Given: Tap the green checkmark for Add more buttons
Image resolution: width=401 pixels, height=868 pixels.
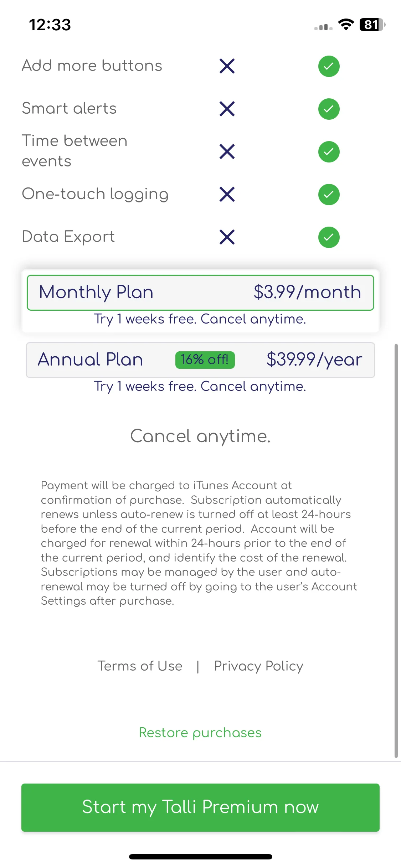Looking at the screenshot, I should point(329,66).
